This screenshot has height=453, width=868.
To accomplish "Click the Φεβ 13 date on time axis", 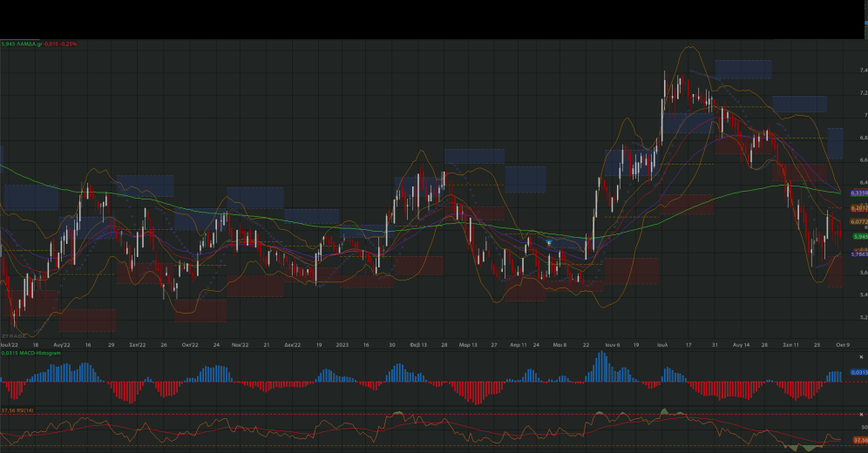I will click(419, 345).
